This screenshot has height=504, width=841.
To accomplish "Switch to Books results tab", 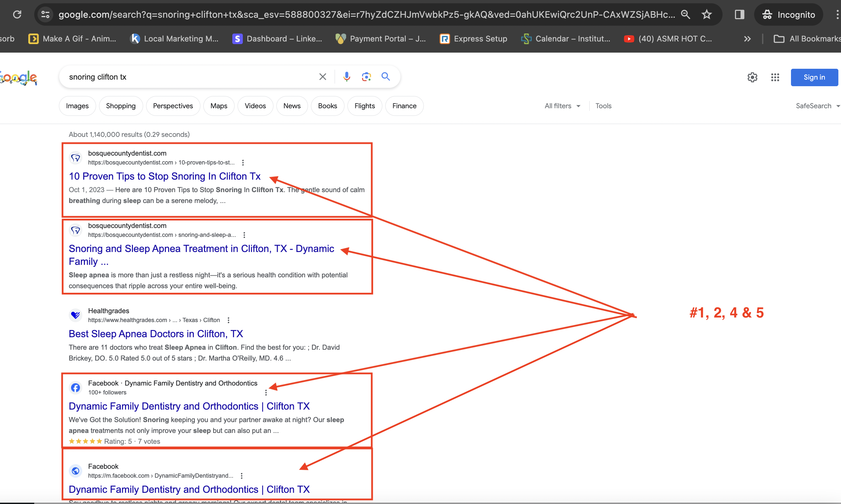I will tap(327, 106).
